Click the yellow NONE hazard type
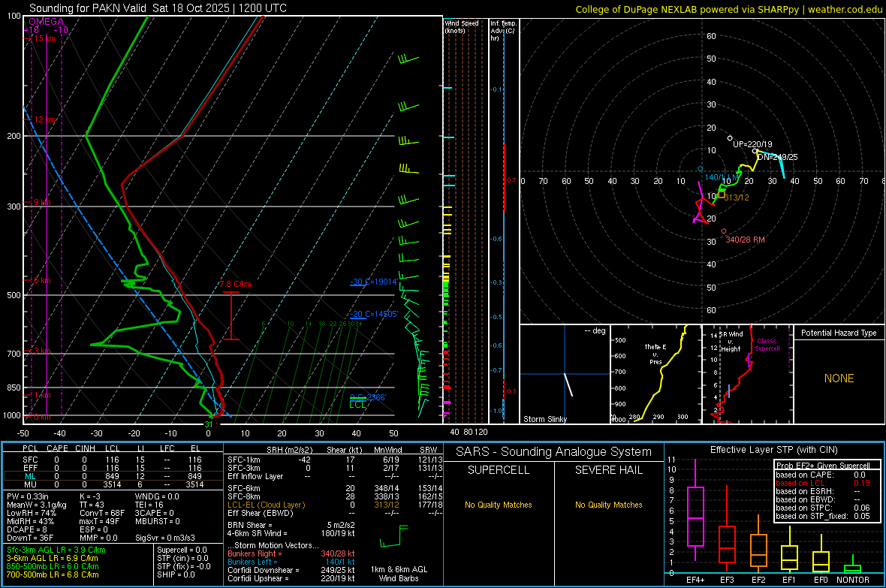The height and width of the screenshot is (588, 886). click(839, 378)
